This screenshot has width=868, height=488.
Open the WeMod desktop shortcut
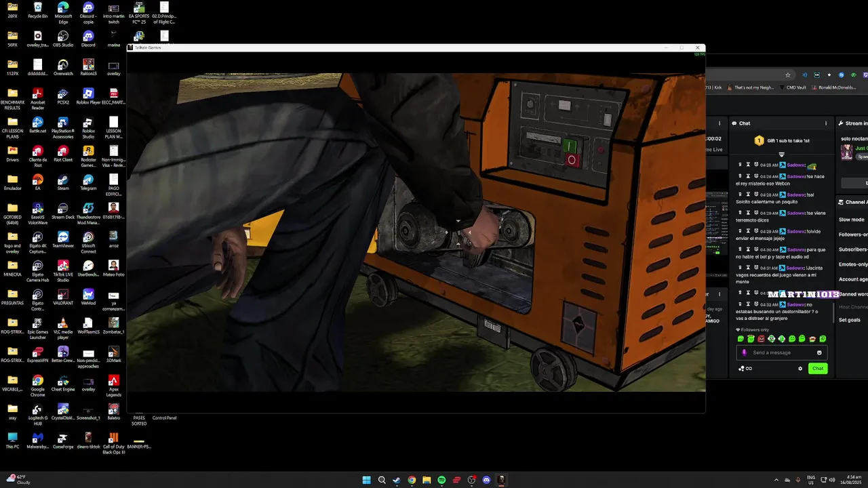pos(88,298)
